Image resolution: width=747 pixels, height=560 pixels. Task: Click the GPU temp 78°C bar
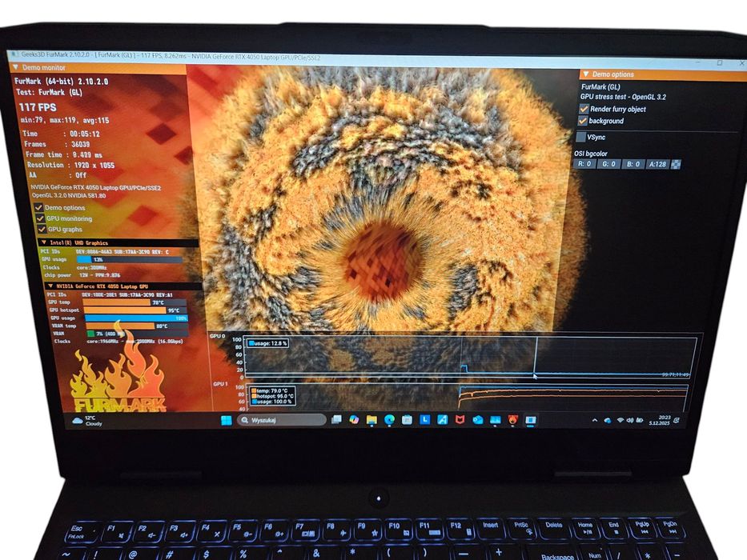(x=135, y=302)
